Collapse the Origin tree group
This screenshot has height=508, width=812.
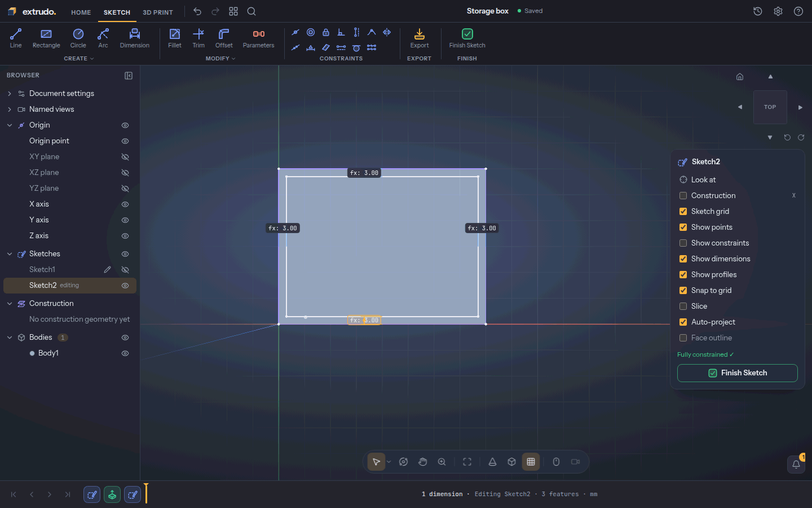tap(10, 125)
